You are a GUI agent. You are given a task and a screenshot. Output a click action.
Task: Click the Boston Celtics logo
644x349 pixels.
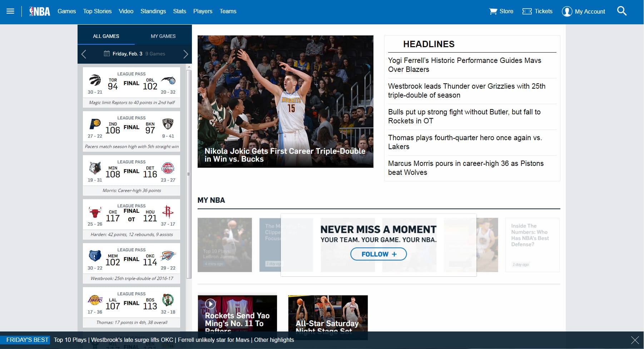(x=168, y=300)
